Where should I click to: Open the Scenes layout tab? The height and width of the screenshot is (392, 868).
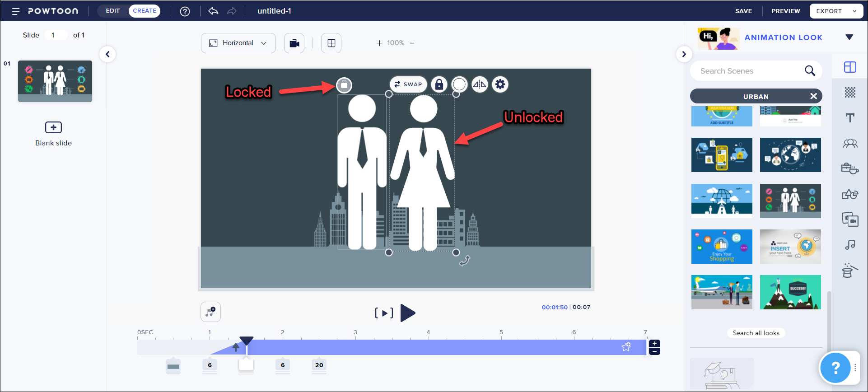tap(850, 67)
